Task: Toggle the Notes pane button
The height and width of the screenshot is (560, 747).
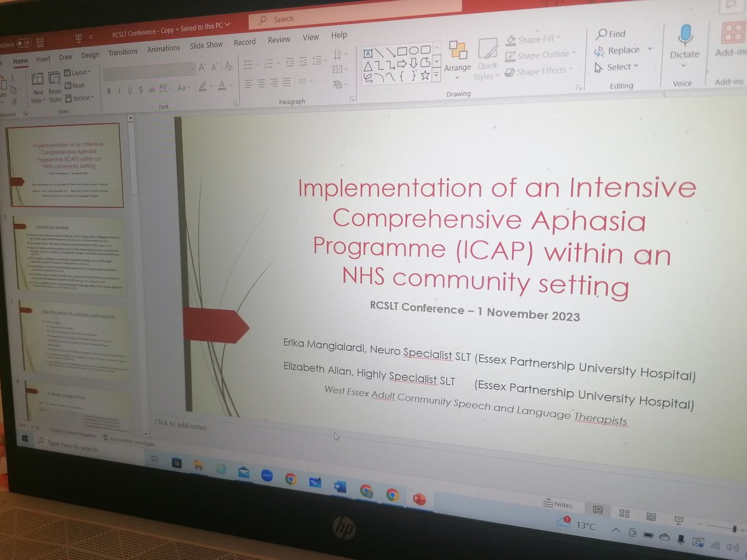Action: tap(558, 504)
